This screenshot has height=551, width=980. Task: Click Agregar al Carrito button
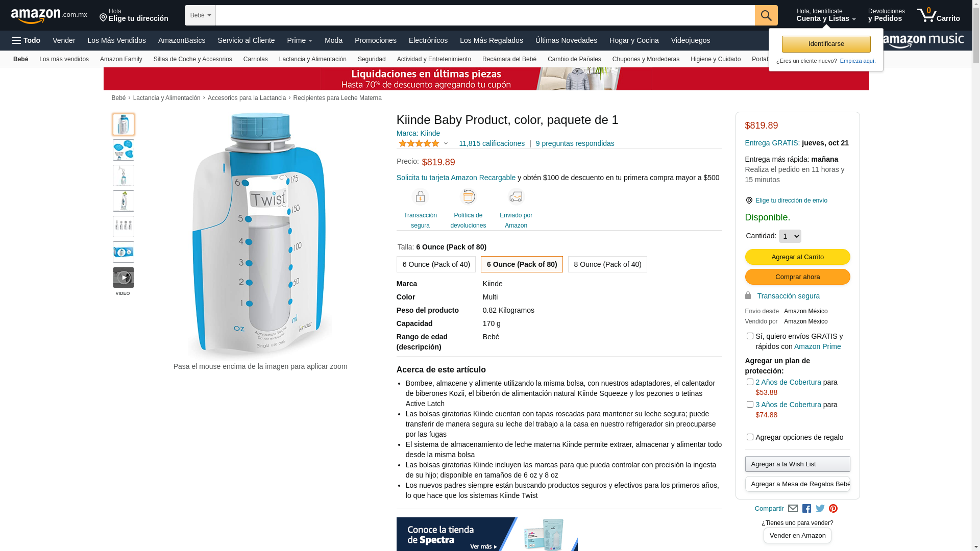tap(797, 257)
